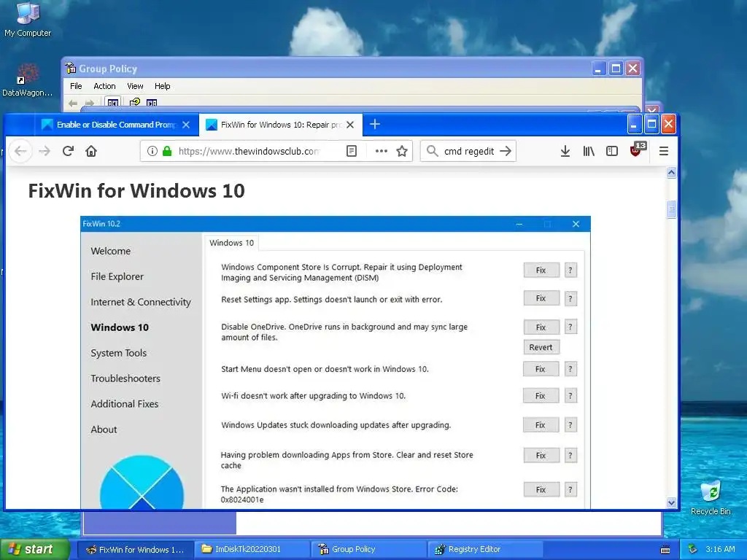
Task: Go to the Firefox home page
Action: pyautogui.click(x=91, y=151)
